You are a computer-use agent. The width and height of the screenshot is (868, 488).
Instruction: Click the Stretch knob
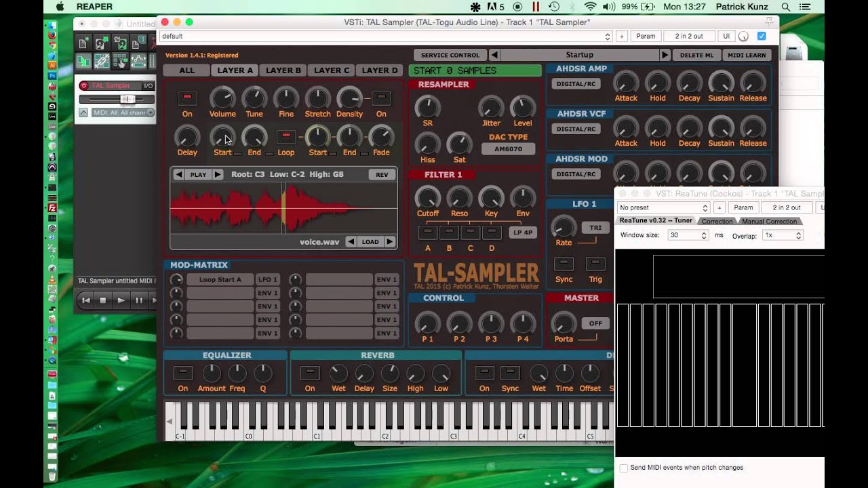317,98
